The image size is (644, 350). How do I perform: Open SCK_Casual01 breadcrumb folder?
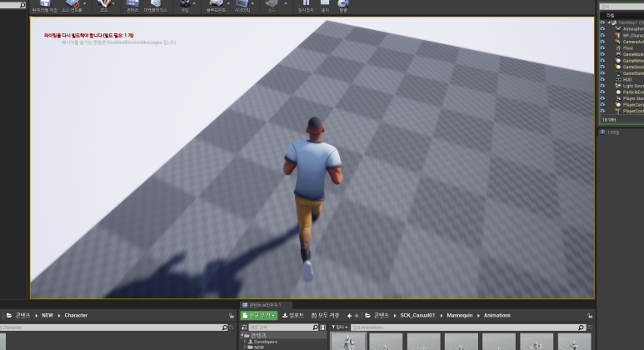(417, 316)
